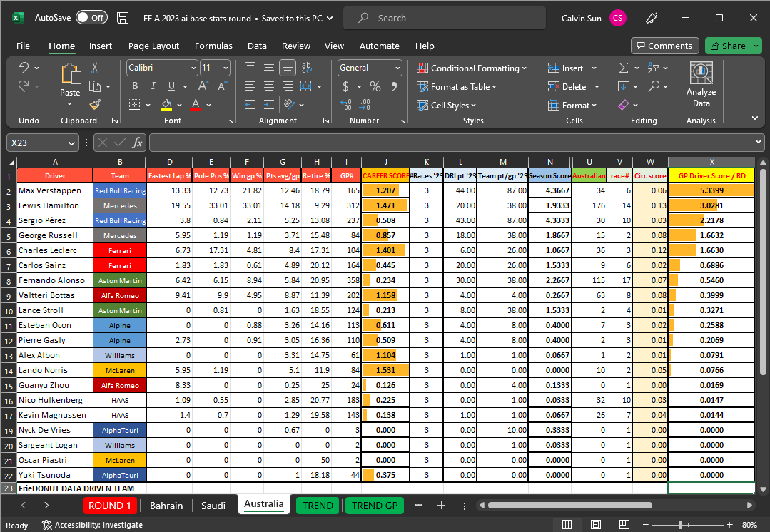The height and width of the screenshot is (532, 770).
Task: Switch to the Insert ribbon tab
Action: click(100, 46)
